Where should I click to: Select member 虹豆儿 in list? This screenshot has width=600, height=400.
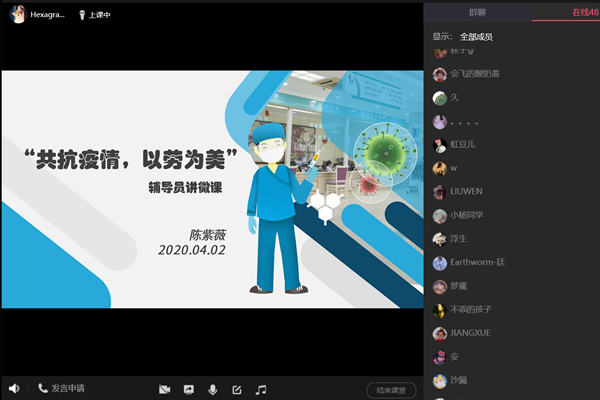point(463,145)
